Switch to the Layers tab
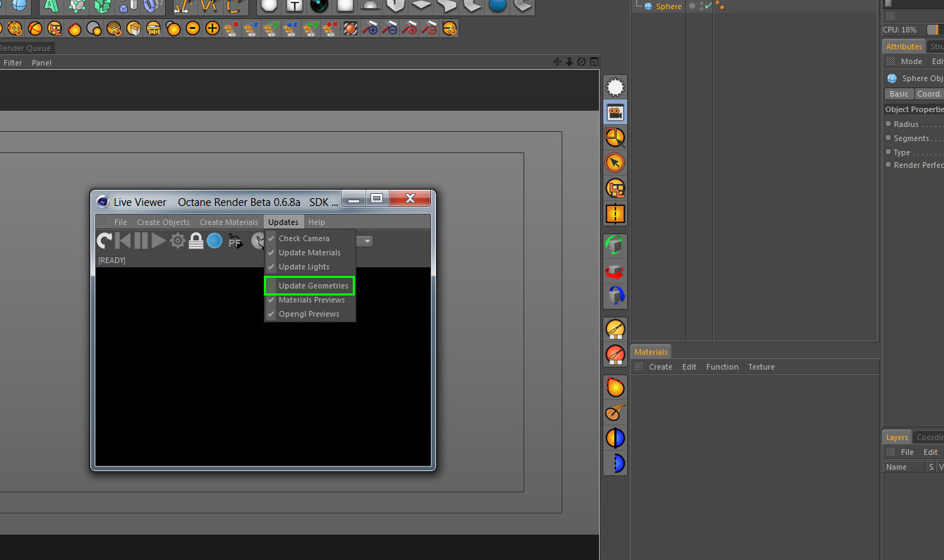 pyautogui.click(x=897, y=437)
